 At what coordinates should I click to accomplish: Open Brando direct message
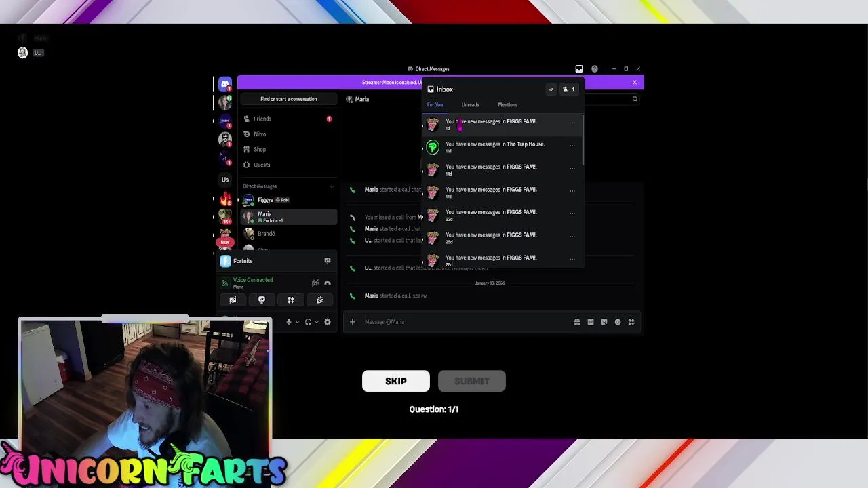coord(288,234)
